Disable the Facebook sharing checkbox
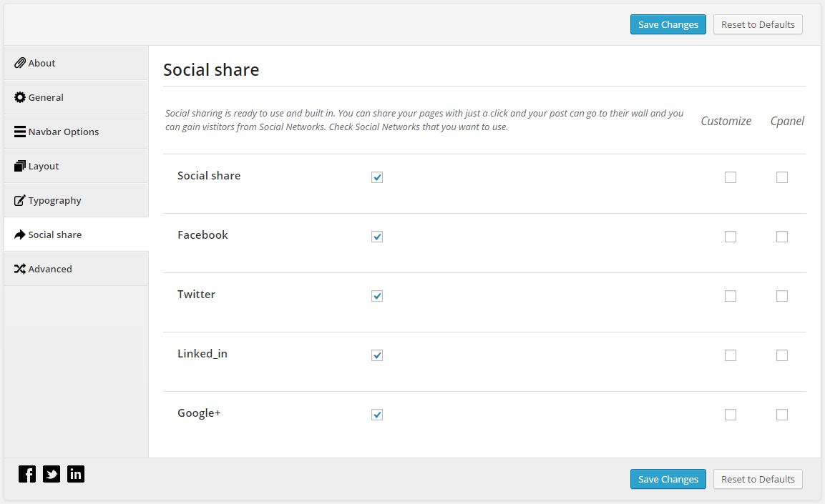825x504 pixels. coord(377,237)
